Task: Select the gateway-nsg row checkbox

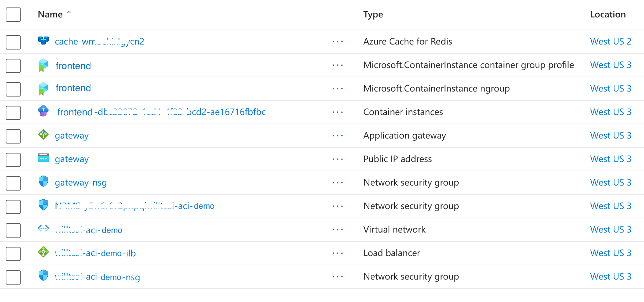Action: pyautogui.click(x=13, y=183)
